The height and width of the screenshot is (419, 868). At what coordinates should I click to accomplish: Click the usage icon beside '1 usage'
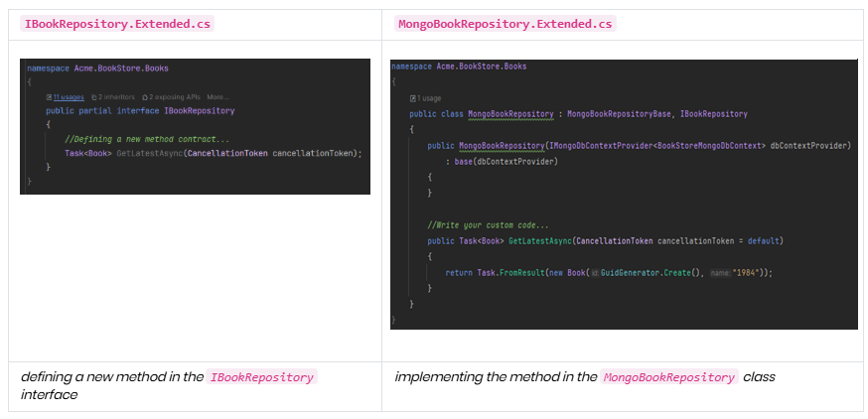point(412,98)
